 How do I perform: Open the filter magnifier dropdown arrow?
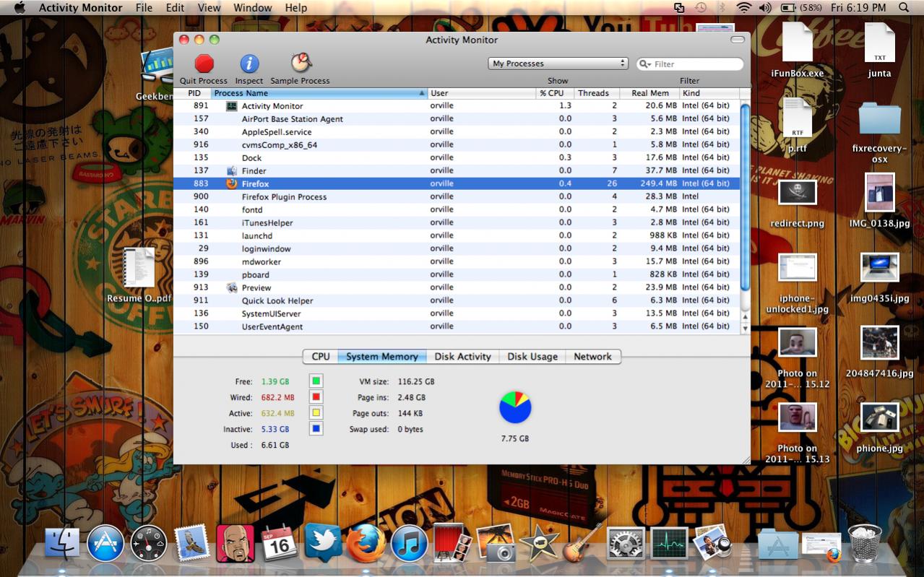click(x=645, y=64)
